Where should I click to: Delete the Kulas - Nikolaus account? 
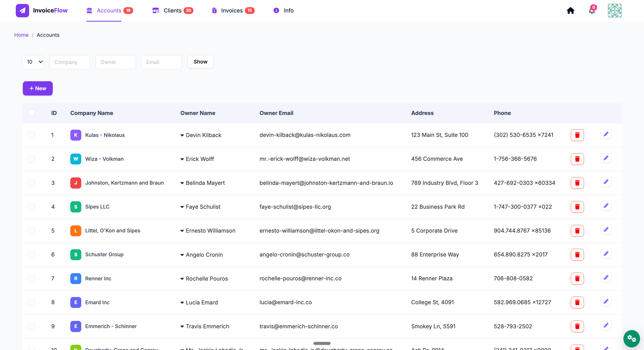pos(577,135)
